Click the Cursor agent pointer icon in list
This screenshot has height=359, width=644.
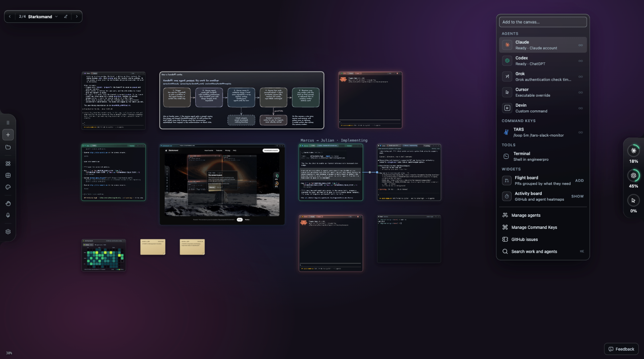pyautogui.click(x=507, y=92)
